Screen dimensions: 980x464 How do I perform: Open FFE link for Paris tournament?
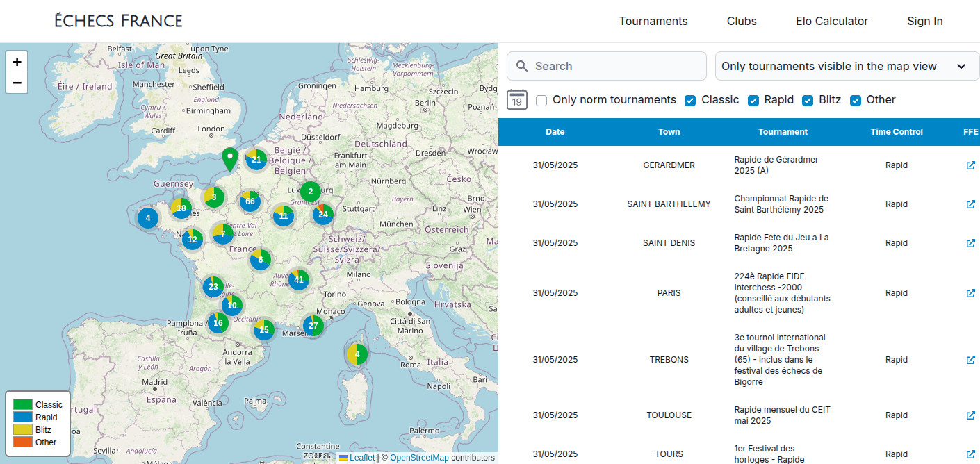point(970,293)
